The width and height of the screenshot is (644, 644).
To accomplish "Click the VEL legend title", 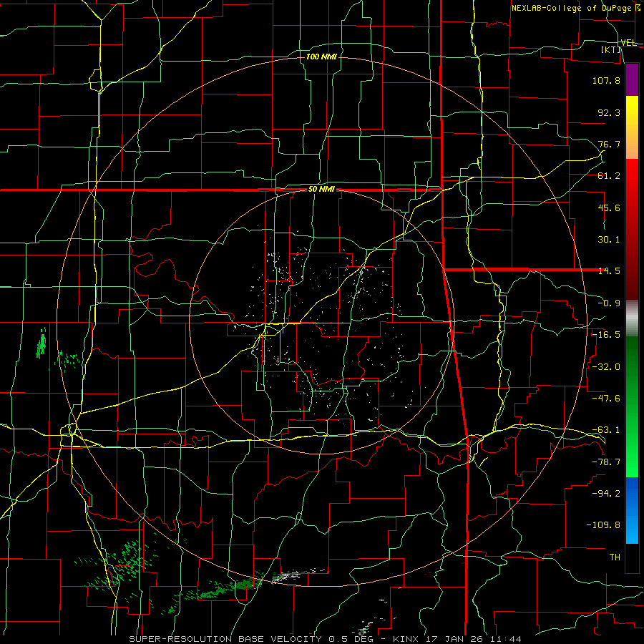I will [628, 43].
